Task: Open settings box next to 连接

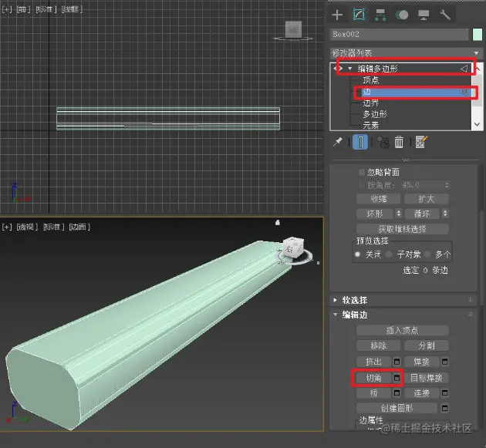Action: click(x=445, y=393)
